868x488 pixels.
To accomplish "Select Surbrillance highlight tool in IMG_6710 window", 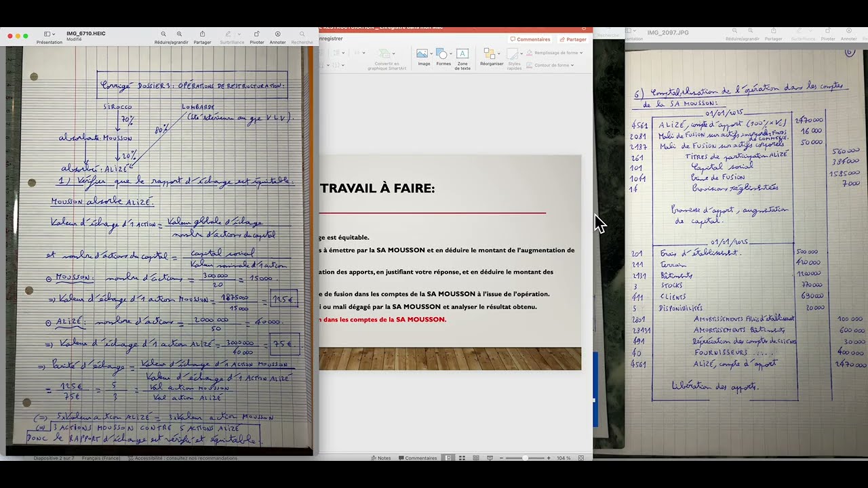I will [229, 34].
